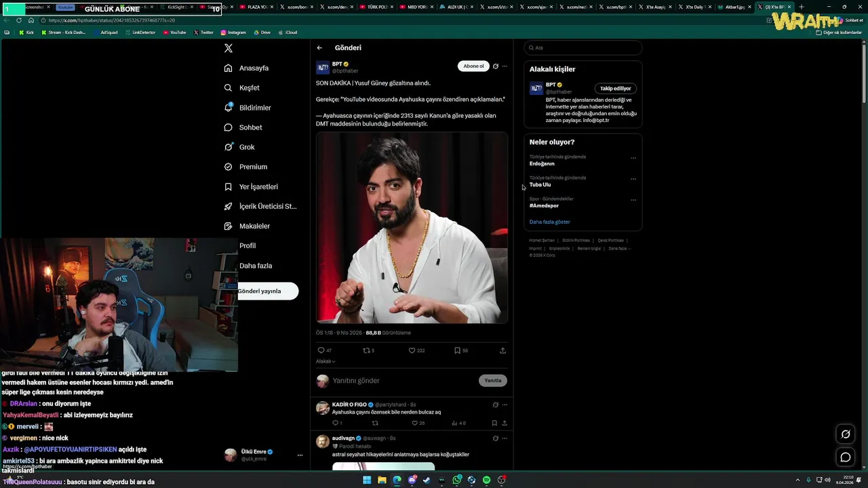Screen dimensions: 868x488
Task: Open Erdoğanın trending topic
Action: pyautogui.click(x=542, y=164)
